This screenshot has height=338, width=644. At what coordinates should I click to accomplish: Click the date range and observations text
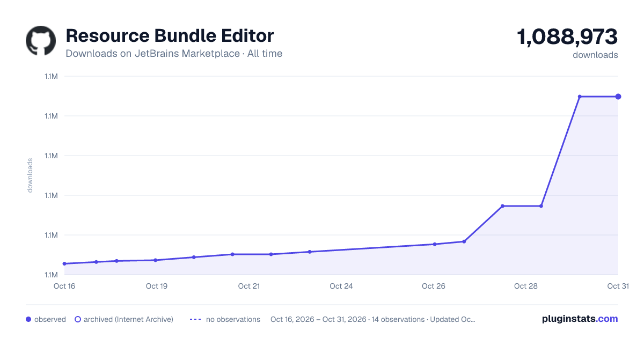[373, 319]
